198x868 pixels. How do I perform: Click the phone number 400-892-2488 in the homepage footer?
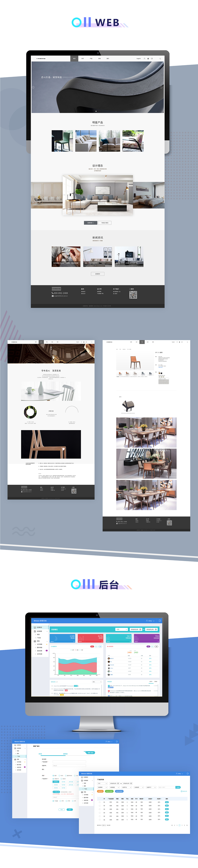[61, 293]
